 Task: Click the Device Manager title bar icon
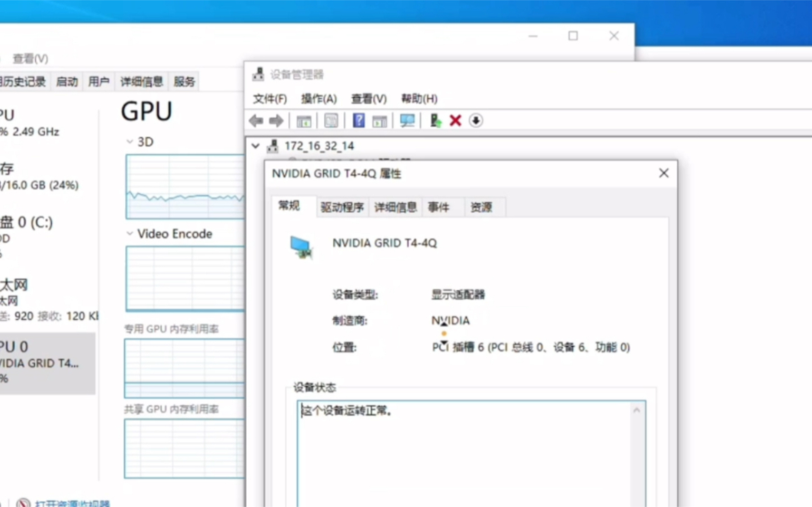[258, 74]
